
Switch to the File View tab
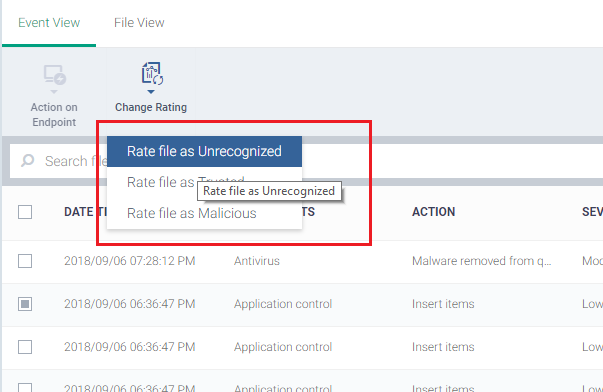pos(139,23)
